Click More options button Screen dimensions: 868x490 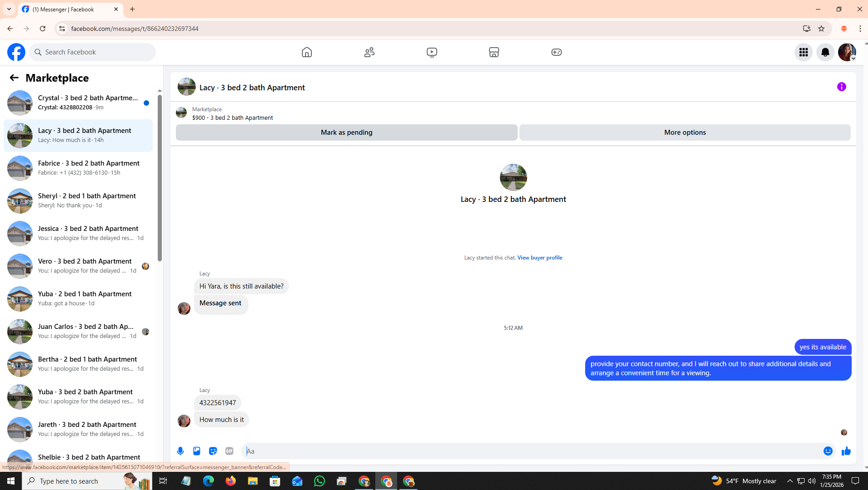click(685, 132)
